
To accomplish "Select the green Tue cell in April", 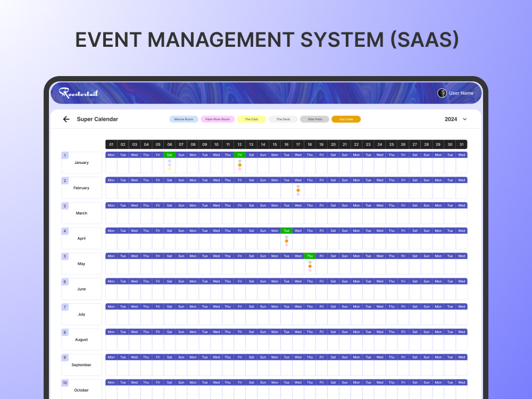I will tap(286, 231).
